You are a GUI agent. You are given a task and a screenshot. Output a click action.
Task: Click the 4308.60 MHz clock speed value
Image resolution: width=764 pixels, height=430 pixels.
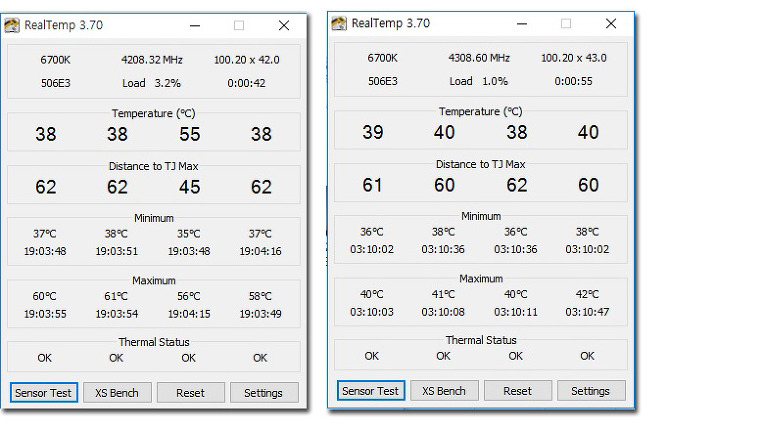[479, 58]
